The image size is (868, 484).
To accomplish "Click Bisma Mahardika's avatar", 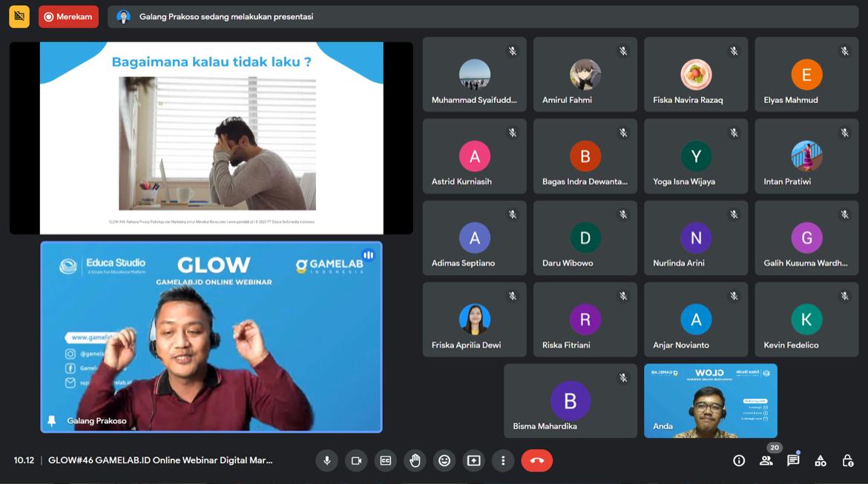I will pos(571,400).
